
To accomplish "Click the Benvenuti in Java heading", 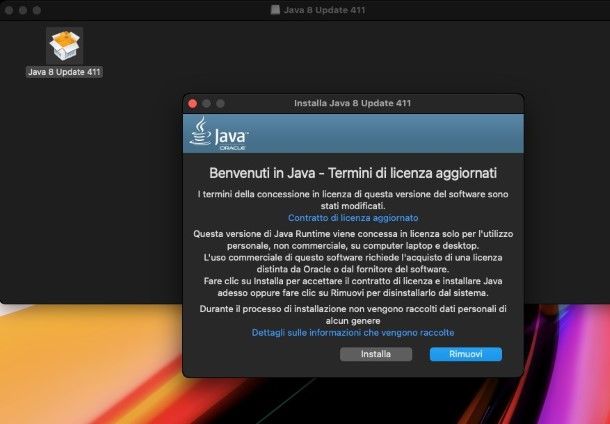I will pos(353,173).
